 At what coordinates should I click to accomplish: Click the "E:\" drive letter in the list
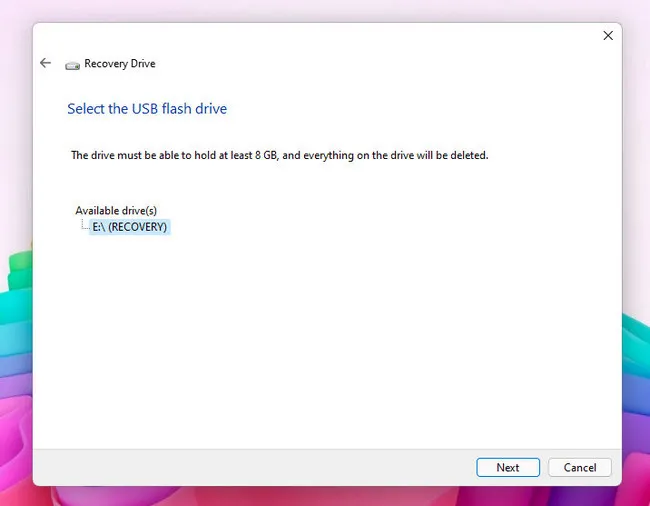click(x=100, y=227)
